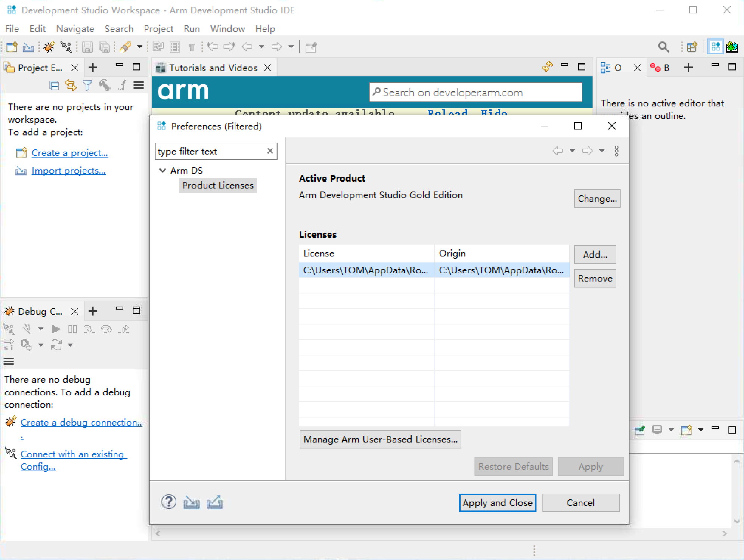Click Apply and Close button
744x560 pixels.
[x=497, y=503]
